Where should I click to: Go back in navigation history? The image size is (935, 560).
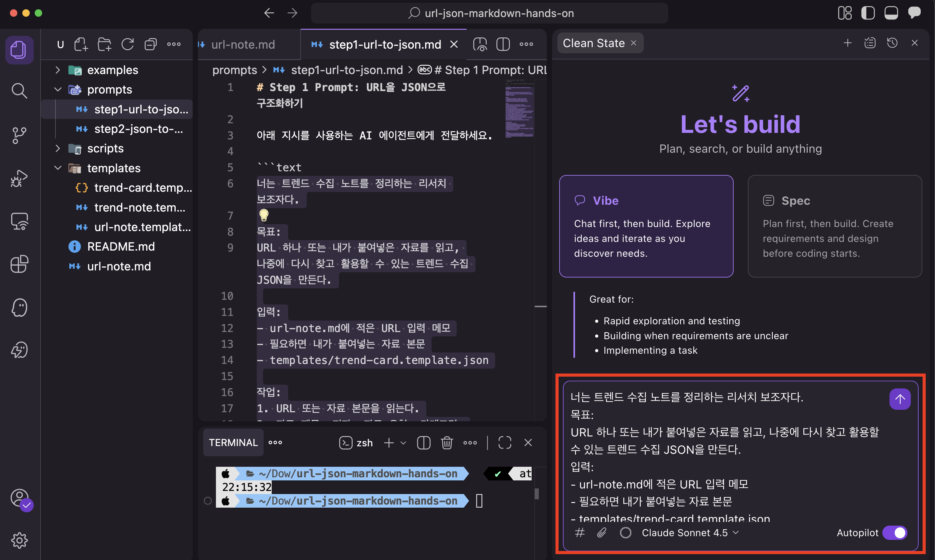click(x=269, y=13)
